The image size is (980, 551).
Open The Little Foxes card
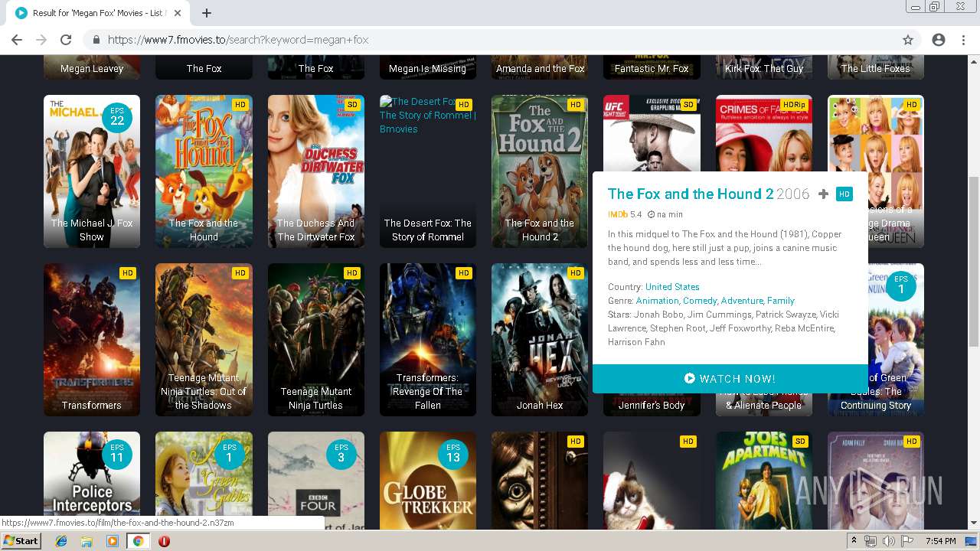tap(876, 67)
